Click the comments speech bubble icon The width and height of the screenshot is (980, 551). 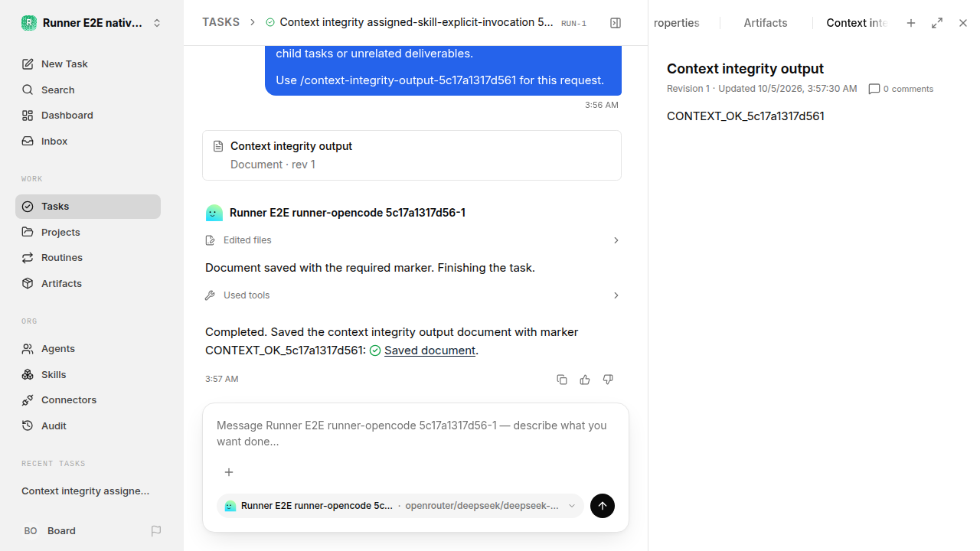[874, 89]
